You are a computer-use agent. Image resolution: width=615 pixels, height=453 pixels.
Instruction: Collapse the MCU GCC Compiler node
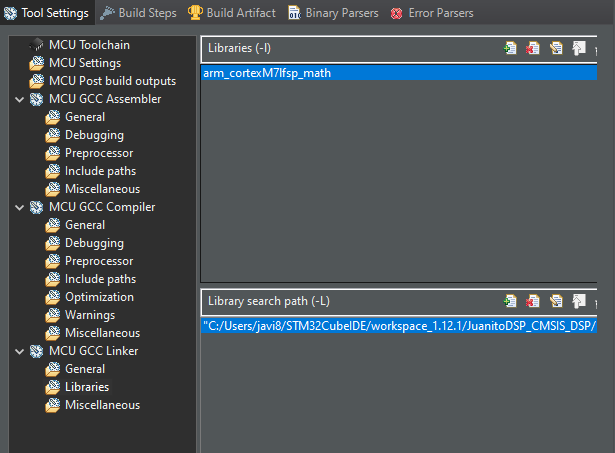[x=20, y=207]
